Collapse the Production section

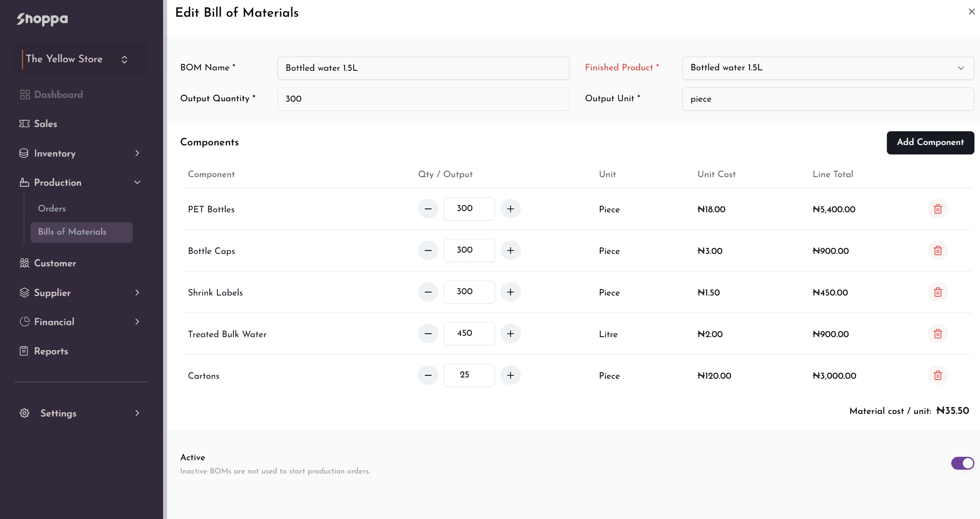tap(137, 182)
